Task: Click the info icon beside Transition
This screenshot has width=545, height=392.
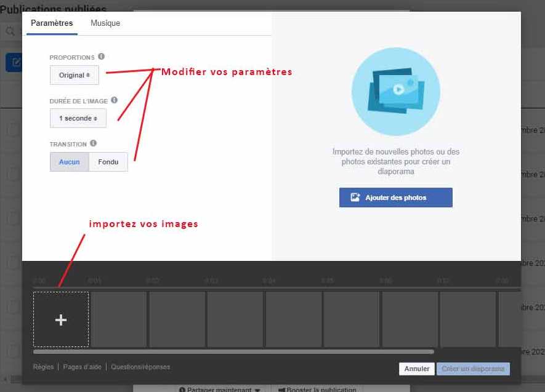Action: tap(93, 143)
